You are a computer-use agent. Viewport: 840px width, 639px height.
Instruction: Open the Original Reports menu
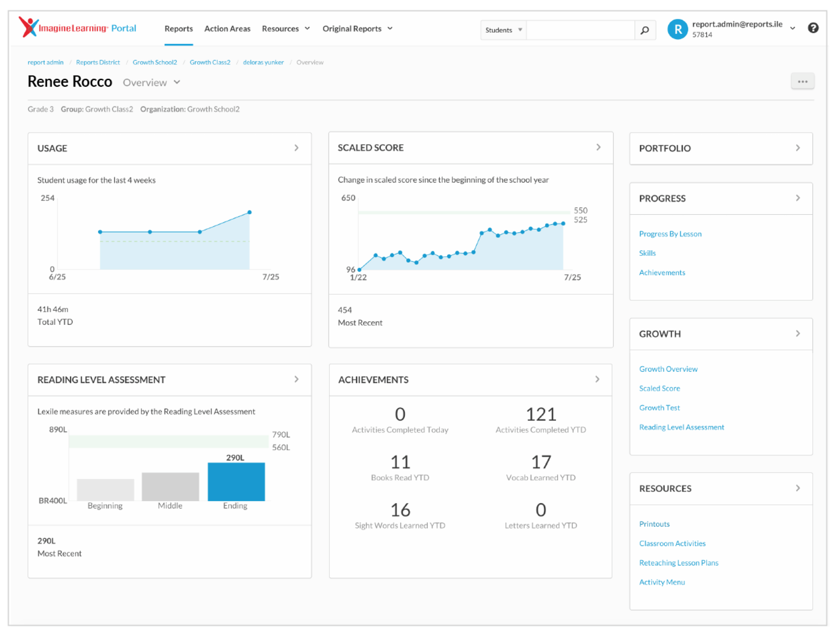coord(357,29)
